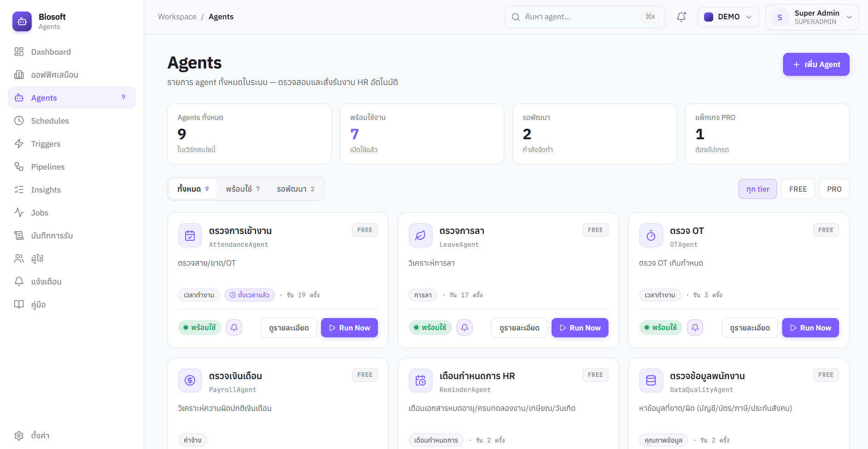Open บันทึกการรัน in the sidebar
The image size is (868, 449).
72,236
